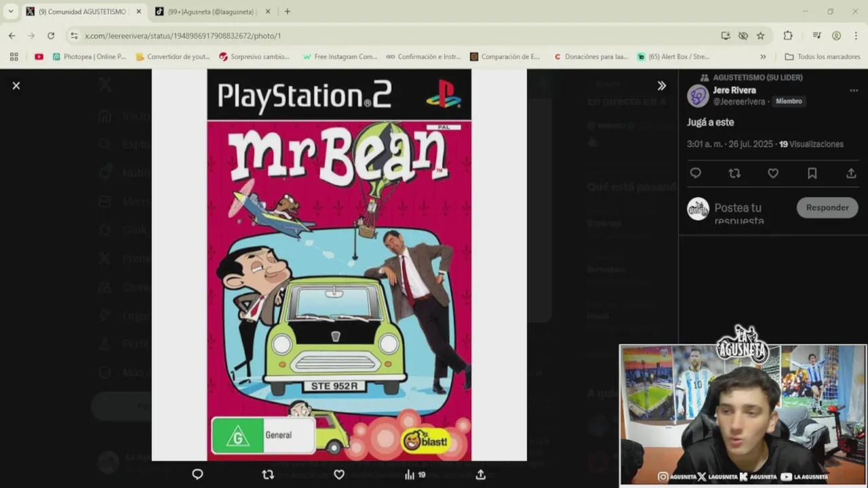Close the photo viewer with the X icon
The image size is (868, 488).
pos(16,85)
